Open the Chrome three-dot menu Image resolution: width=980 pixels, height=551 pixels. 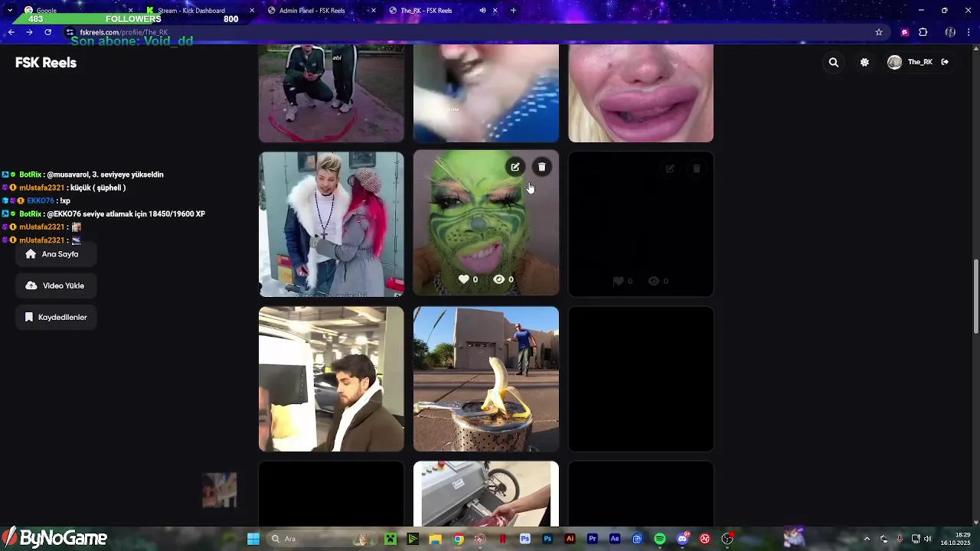(969, 32)
